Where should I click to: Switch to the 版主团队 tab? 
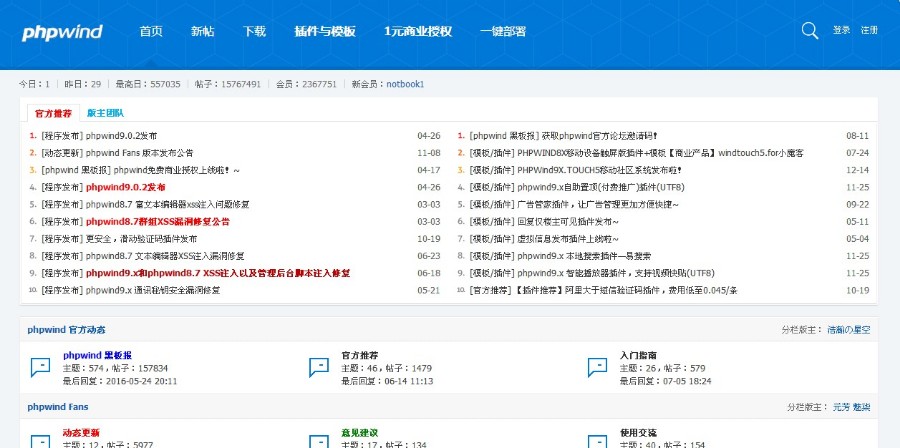point(105,113)
